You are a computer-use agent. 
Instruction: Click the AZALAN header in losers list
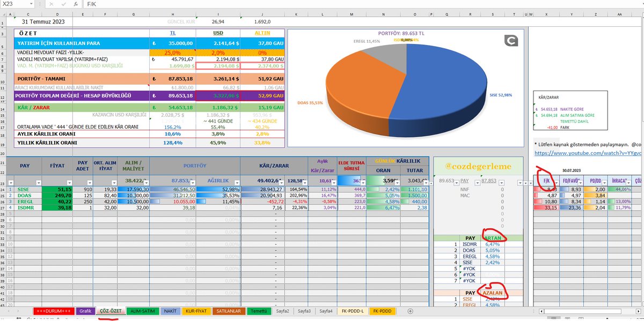point(493,293)
